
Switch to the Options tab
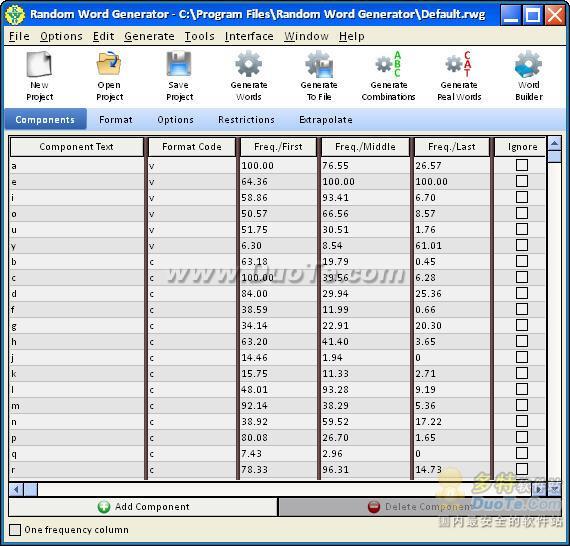click(x=175, y=120)
